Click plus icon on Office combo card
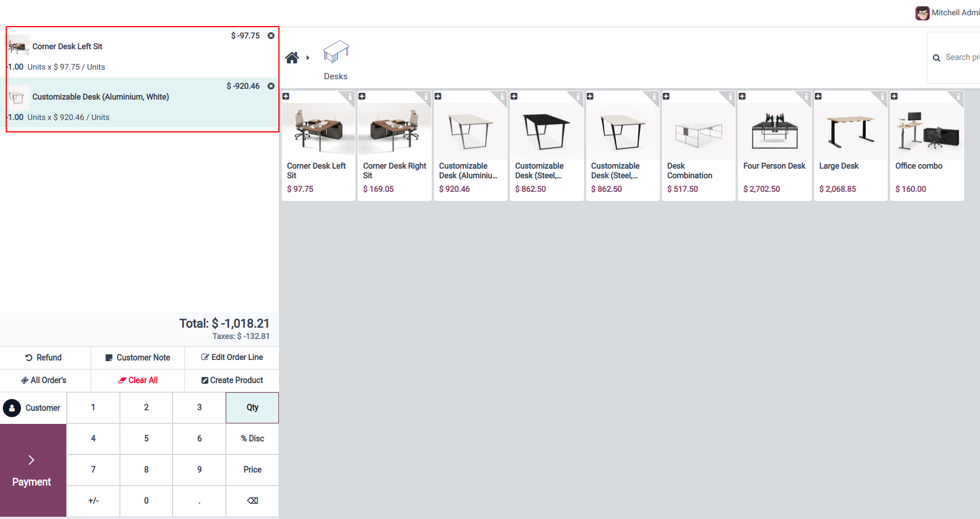This screenshot has width=980, height=519. 895,96
